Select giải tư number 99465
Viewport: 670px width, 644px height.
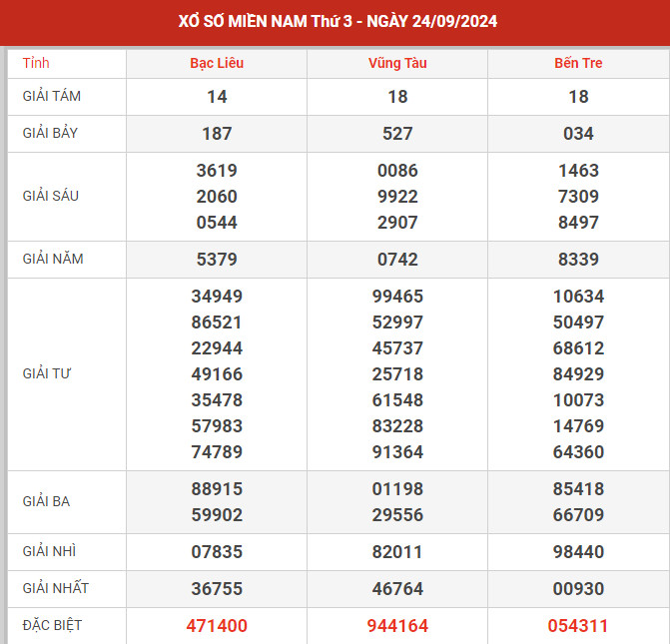[397, 297]
